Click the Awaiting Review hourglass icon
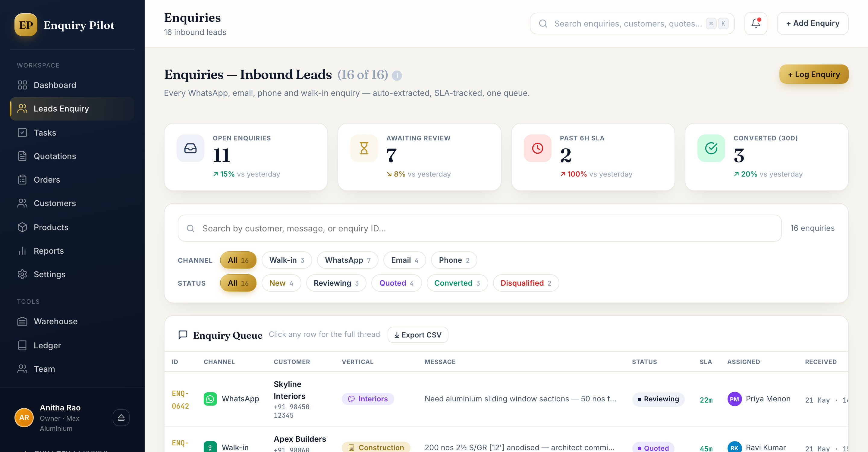 [364, 148]
